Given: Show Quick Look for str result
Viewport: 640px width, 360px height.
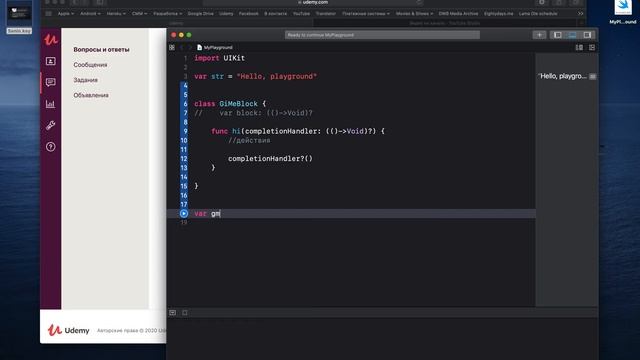Looking at the screenshot, I should (x=593, y=76).
